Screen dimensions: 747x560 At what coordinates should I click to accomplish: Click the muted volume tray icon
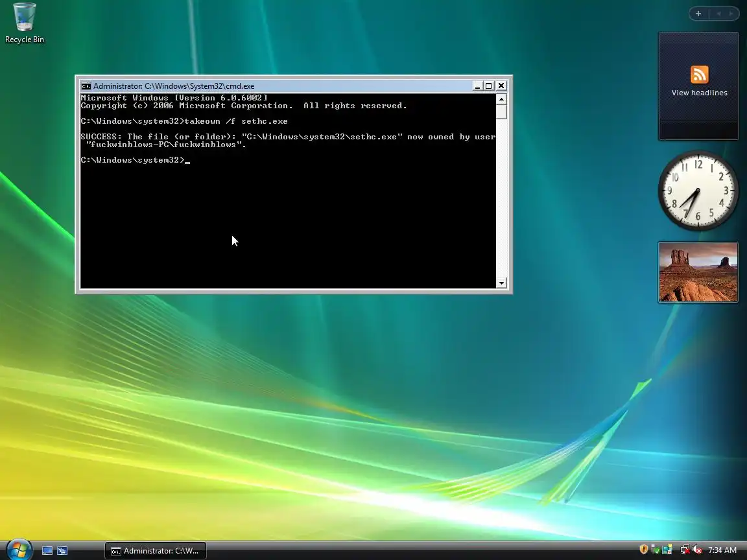[697, 550]
